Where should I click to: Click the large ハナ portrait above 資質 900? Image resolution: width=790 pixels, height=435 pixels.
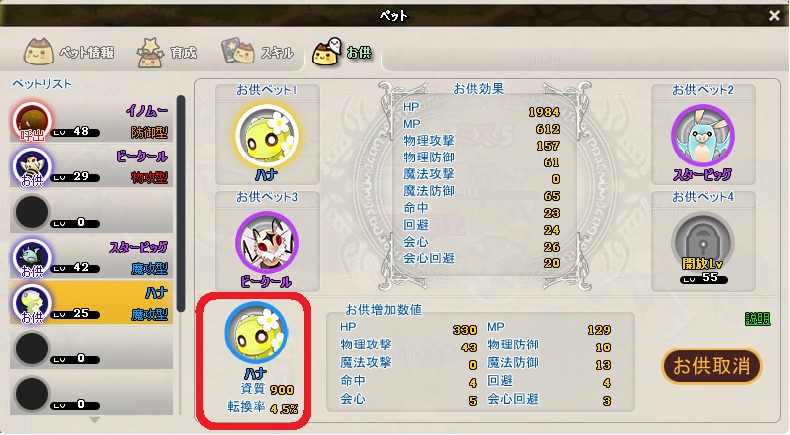pos(256,334)
